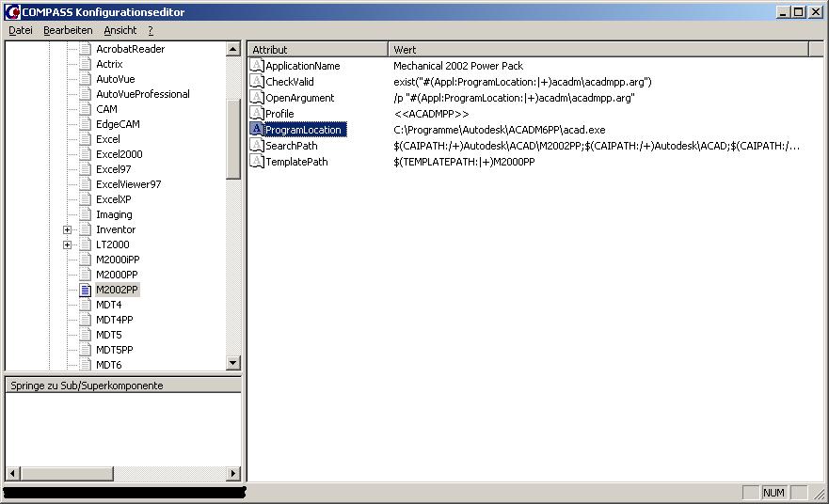Open the Ansicht menu
The image size is (829, 504).
(120, 31)
